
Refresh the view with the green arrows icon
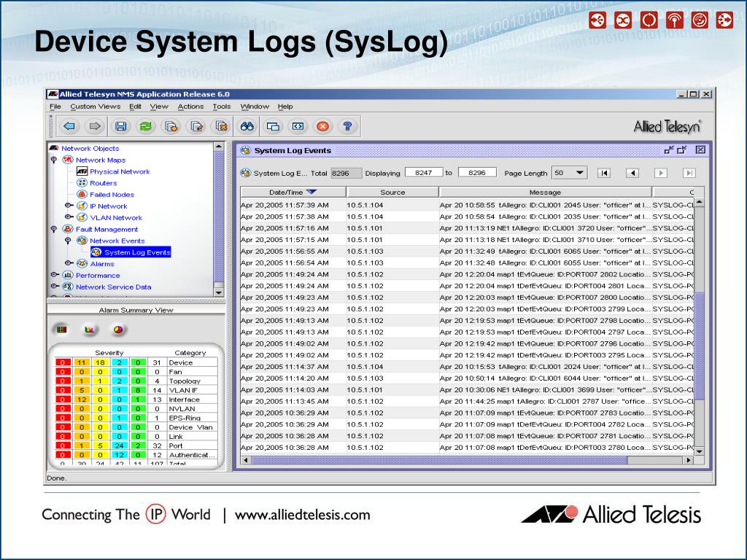(x=146, y=126)
